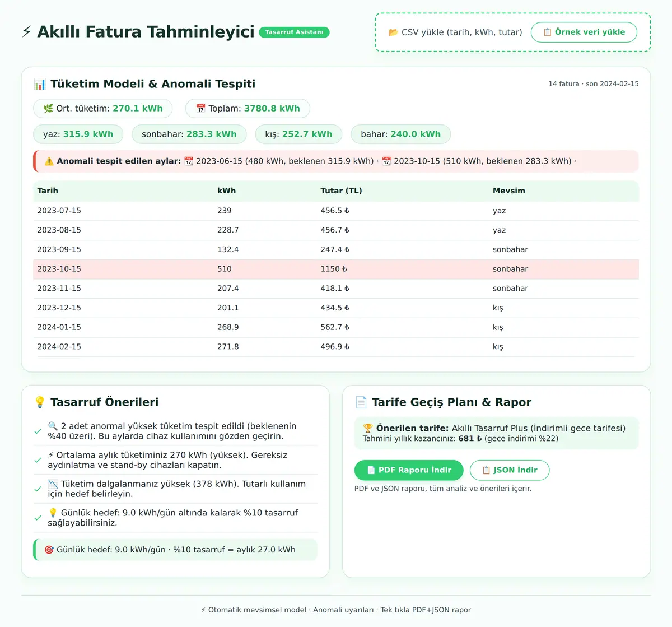Click the calendar icon in the Toplam chip

(200, 109)
